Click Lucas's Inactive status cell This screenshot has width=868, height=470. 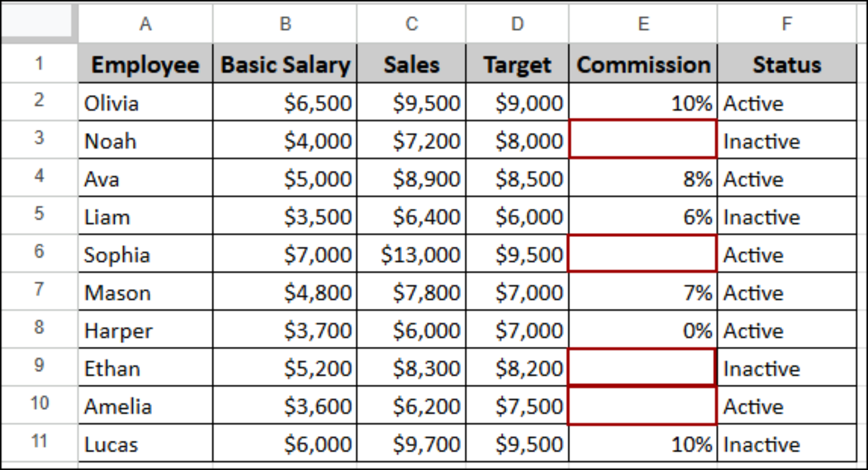pos(787,444)
